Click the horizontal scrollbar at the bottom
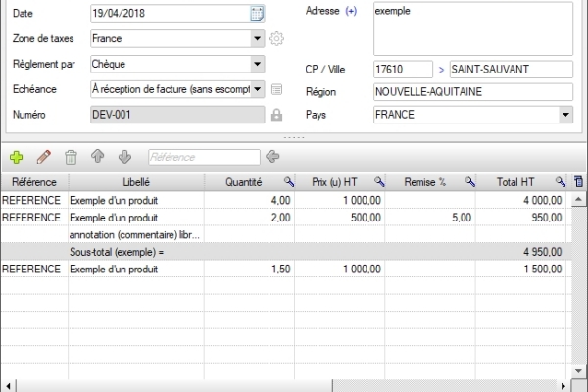 (x=294, y=385)
